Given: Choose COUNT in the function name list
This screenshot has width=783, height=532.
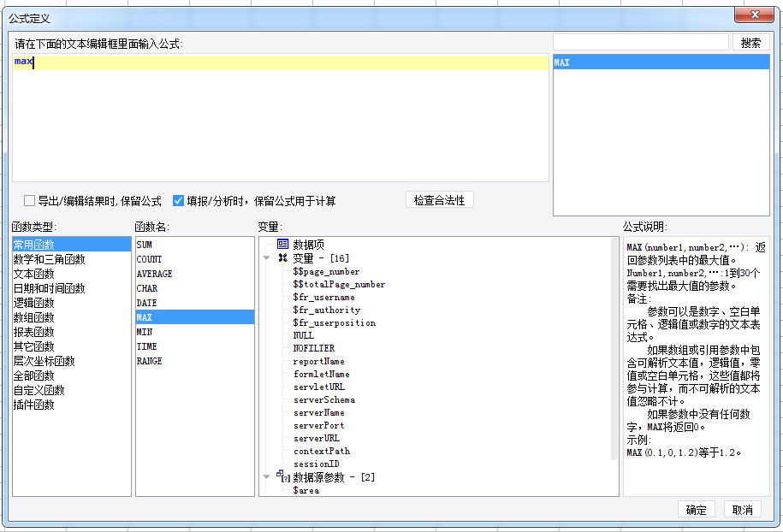Looking at the screenshot, I should [x=195, y=259].
